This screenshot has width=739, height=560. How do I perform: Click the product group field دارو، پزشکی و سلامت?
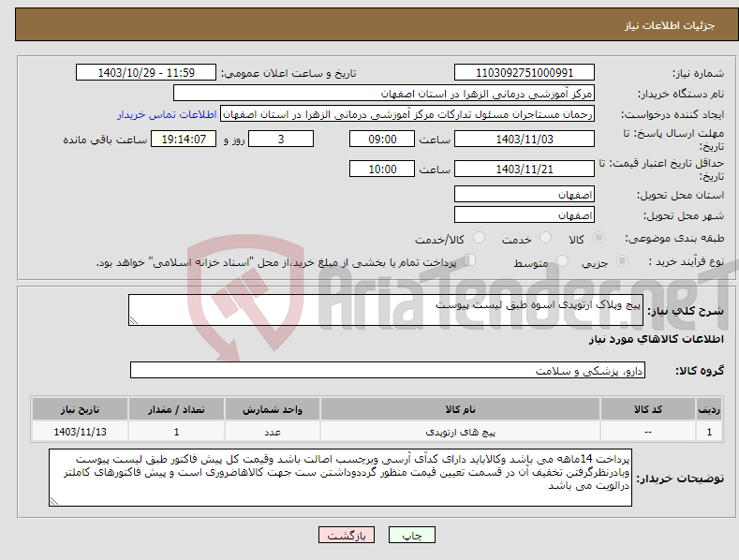pyautogui.click(x=388, y=370)
